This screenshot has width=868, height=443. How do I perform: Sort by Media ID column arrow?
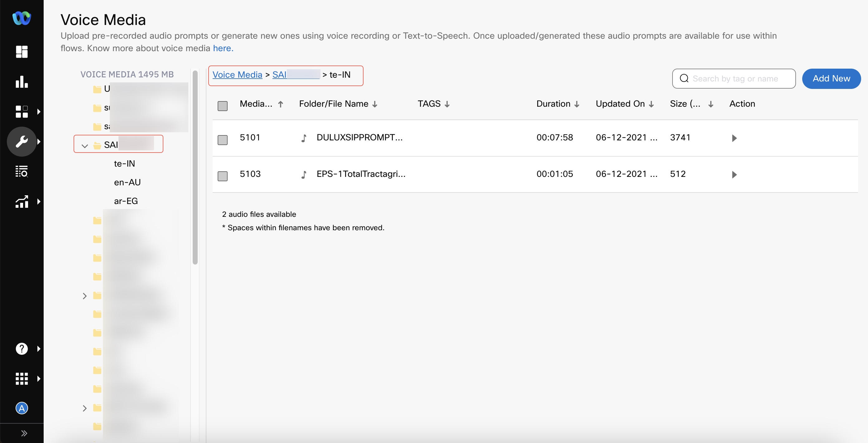pyautogui.click(x=280, y=104)
